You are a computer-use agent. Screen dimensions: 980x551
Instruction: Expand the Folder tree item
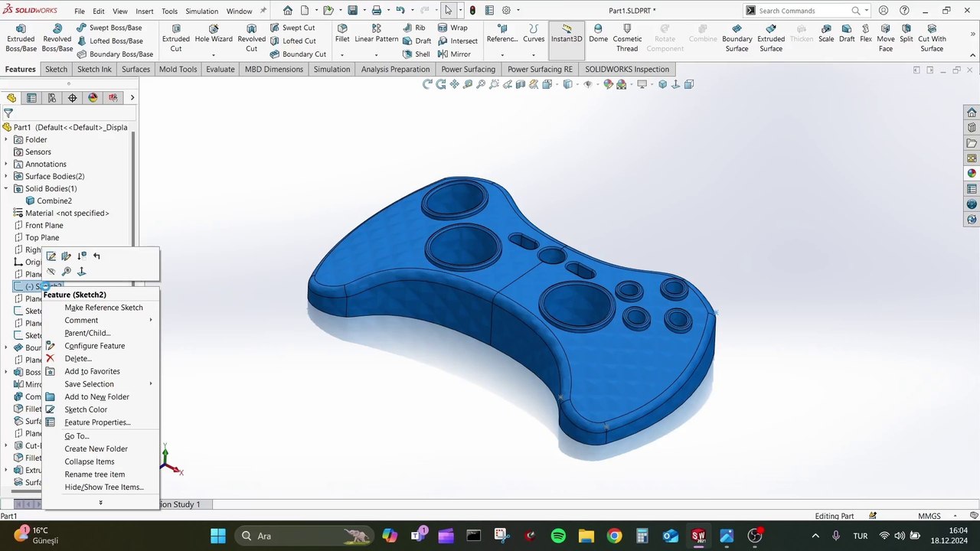pyautogui.click(x=6, y=139)
